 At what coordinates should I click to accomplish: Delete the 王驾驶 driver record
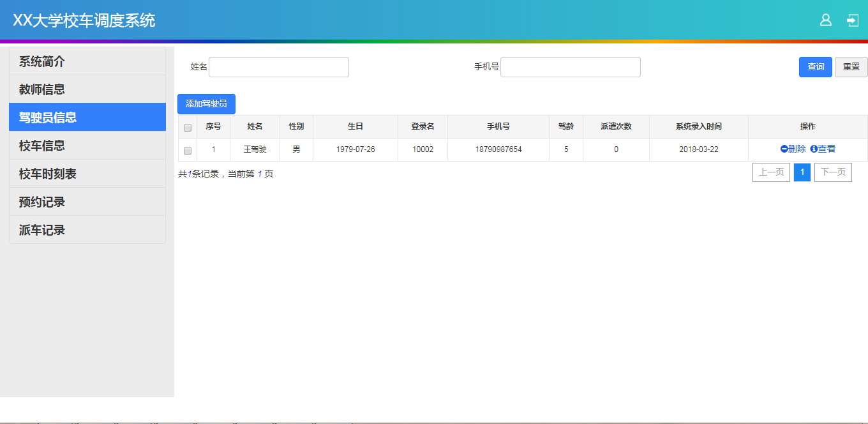point(793,149)
